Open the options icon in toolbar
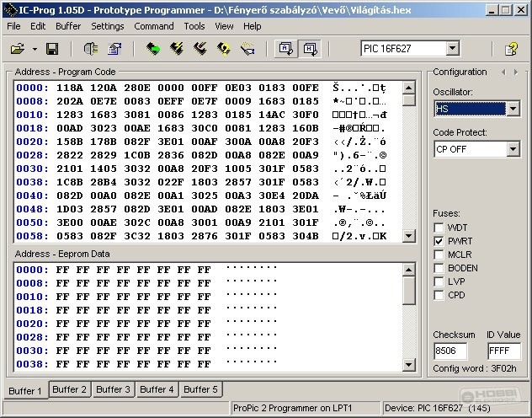 [x=114, y=49]
